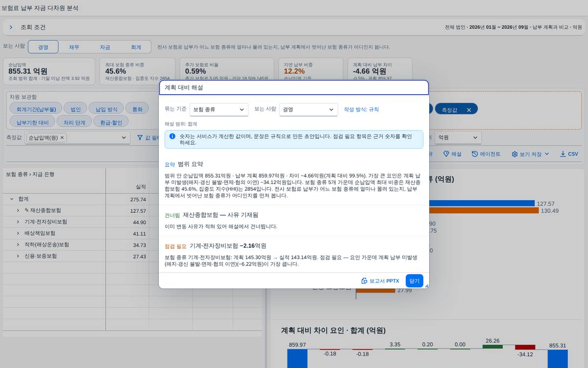The height and width of the screenshot is (368, 588).
Task: Click the 보기 저장 gear icon
Action: (x=514, y=154)
